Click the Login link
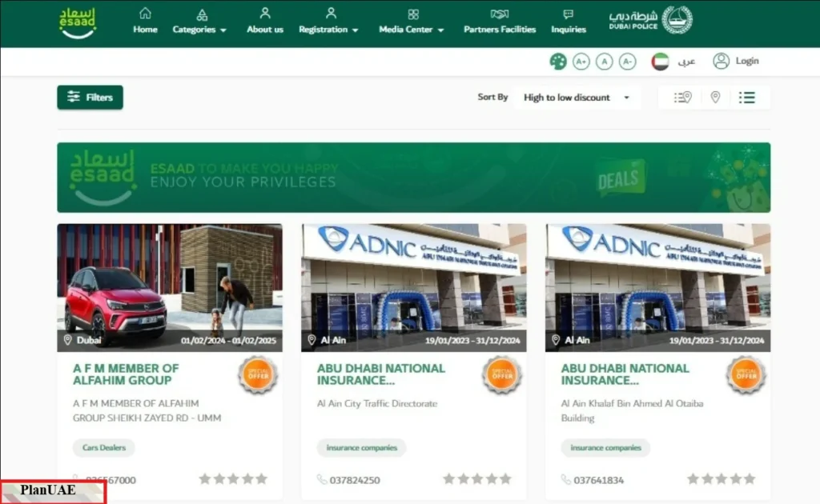This screenshot has width=820, height=504. point(747,61)
